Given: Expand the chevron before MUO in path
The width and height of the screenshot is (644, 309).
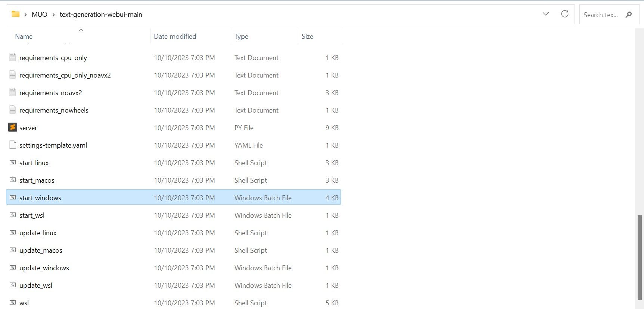Looking at the screenshot, I should [25, 15].
